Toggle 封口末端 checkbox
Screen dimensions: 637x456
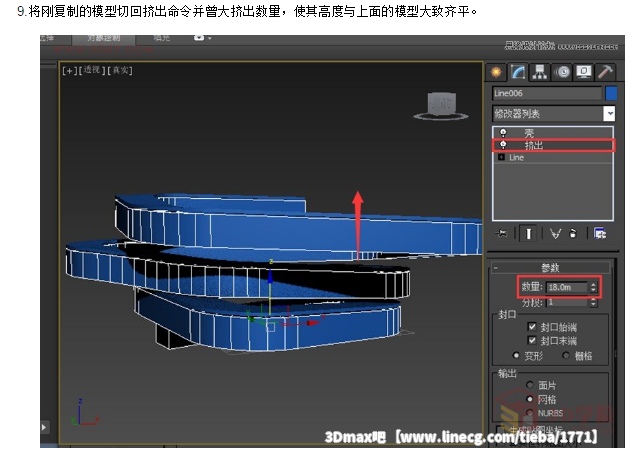pyautogui.click(x=532, y=341)
